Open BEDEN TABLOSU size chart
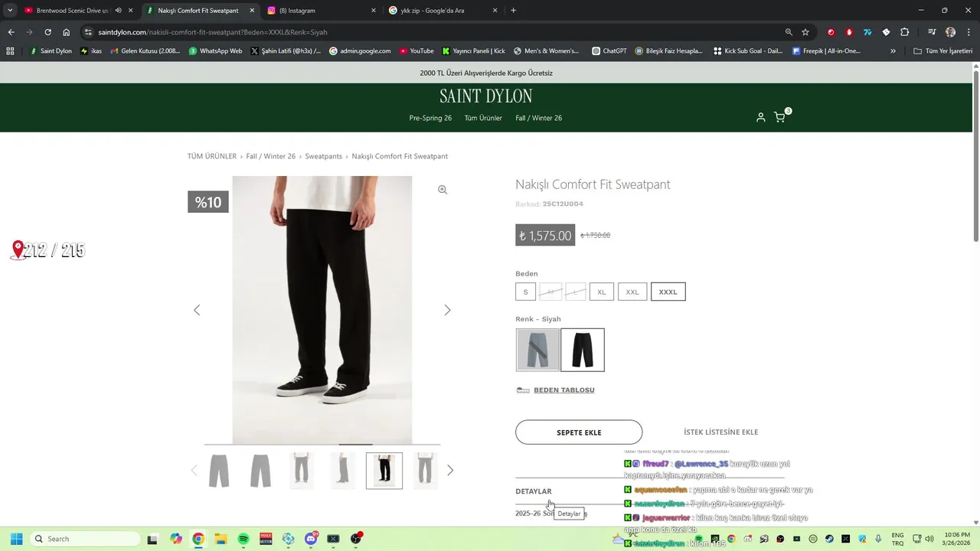The height and width of the screenshot is (551, 980). [563, 390]
